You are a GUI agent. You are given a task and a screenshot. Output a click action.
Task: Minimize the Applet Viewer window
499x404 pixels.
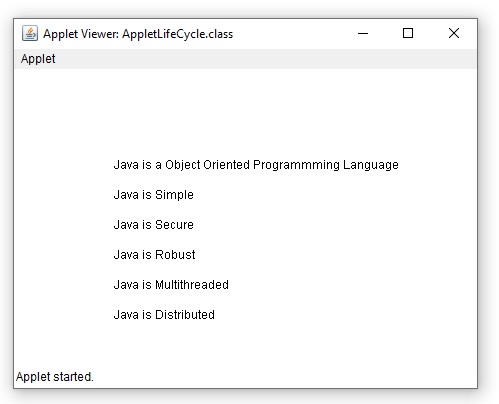tap(363, 33)
